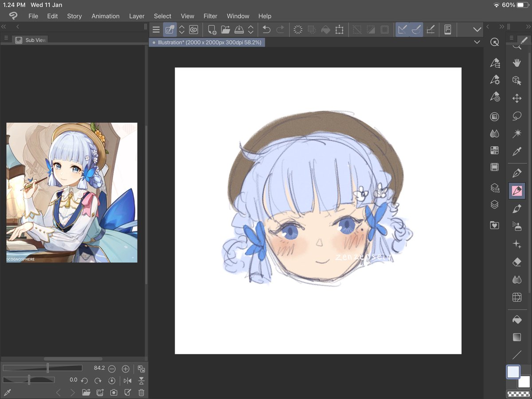The image size is (532, 399).
Task: Open the Sub View panel options
Action: click(6, 38)
